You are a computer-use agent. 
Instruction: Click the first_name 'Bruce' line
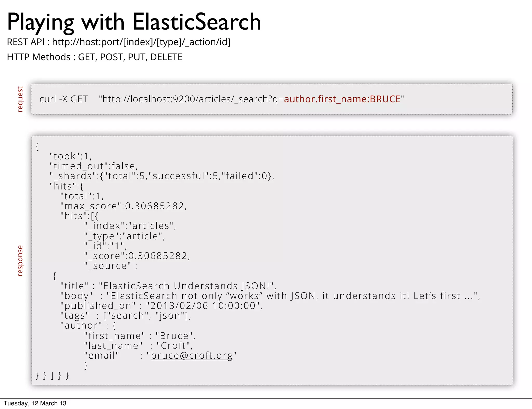pyautogui.click(x=140, y=336)
